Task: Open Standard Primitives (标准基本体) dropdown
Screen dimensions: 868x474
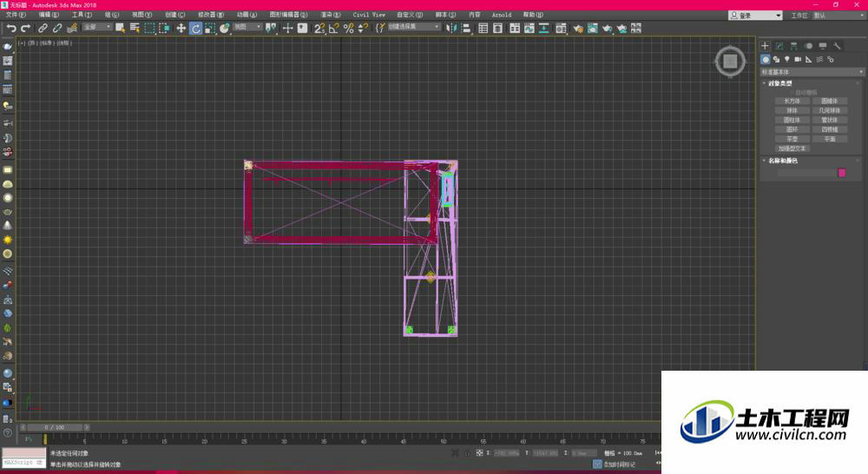Action: coord(812,72)
